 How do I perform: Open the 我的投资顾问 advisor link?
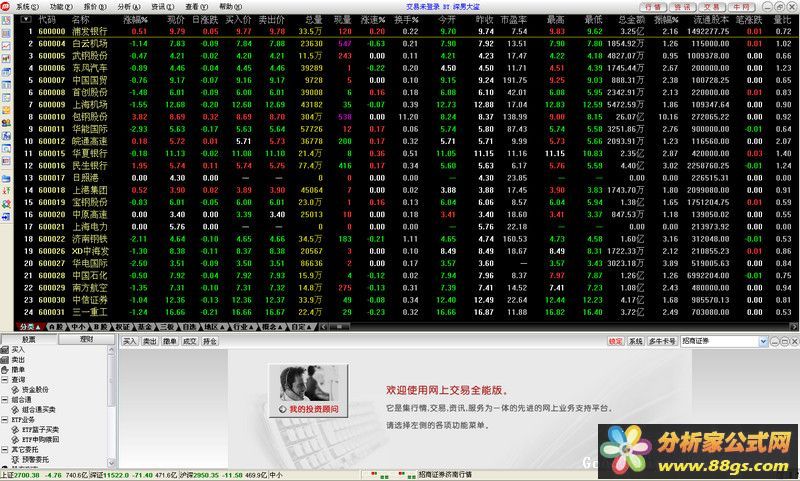(309, 391)
